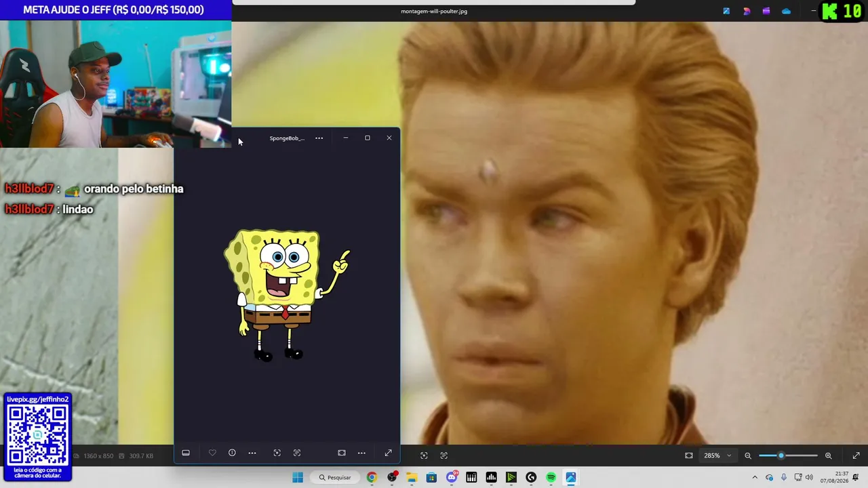Click the microphone icon in the system tray
Image resolution: width=868 pixels, height=488 pixels.
pos(784,477)
